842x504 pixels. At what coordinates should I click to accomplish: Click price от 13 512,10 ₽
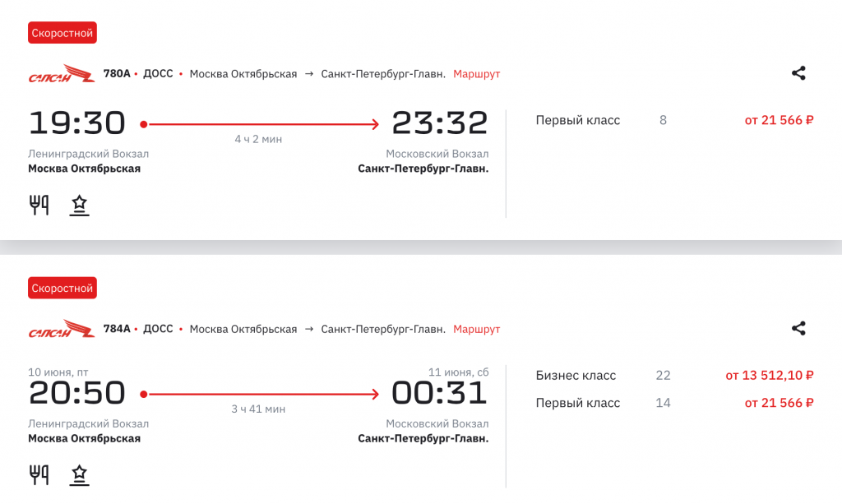click(770, 375)
